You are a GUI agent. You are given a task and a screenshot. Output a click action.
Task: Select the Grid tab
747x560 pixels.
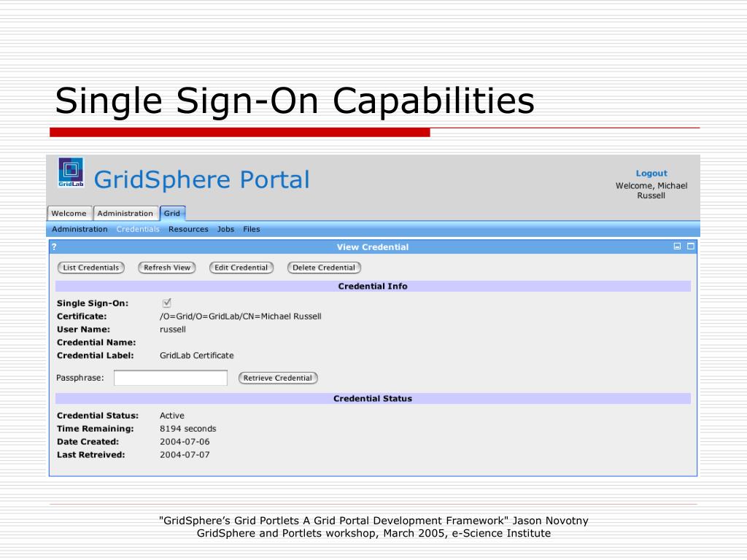tap(172, 214)
